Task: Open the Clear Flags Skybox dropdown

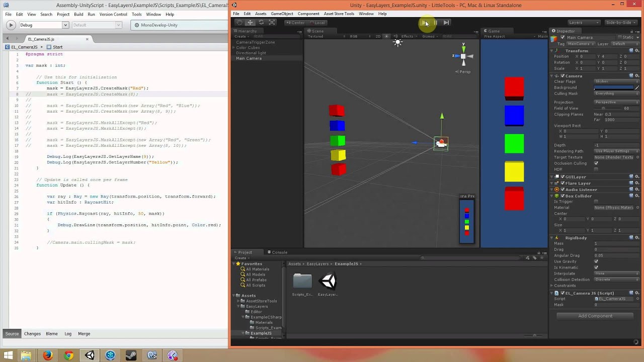Action: 616,81
